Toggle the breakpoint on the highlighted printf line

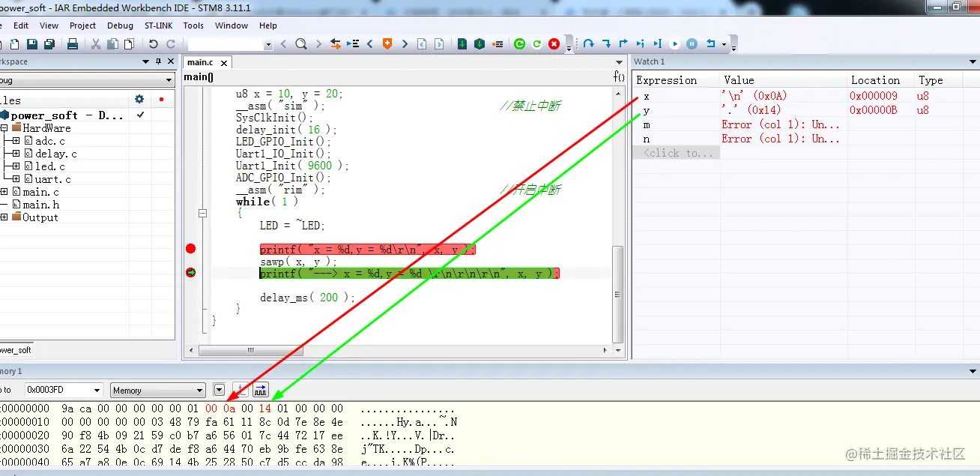pos(190,273)
